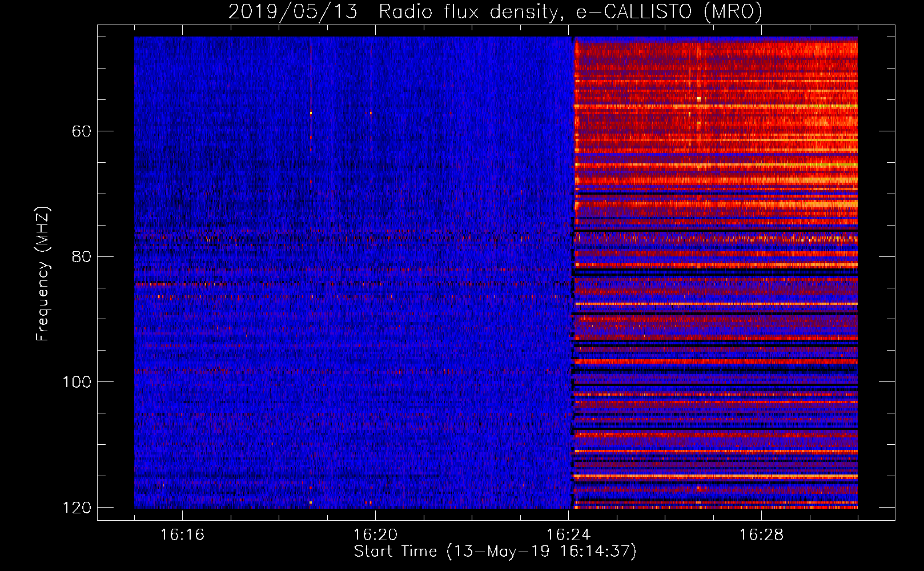Screen dimensions: 924x571
Task: Click the plot title "2019/05/13 Radio flux density, e-CALLISTO (MRO)"
Action: tap(495, 12)
